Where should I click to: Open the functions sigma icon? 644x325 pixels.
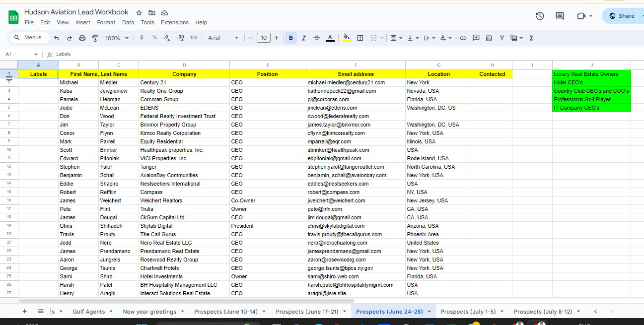tap(531, 38)
